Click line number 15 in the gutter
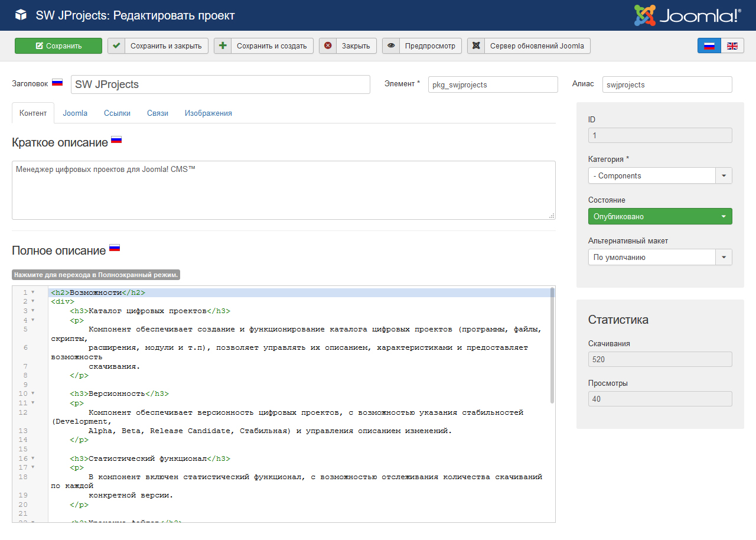 23,449
